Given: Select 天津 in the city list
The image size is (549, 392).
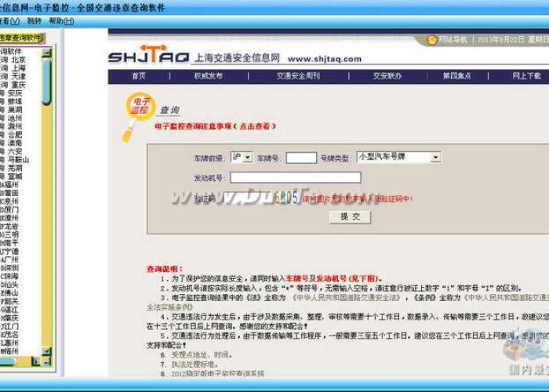Looking at the screenshot, I should pyautogui.click(x=18, y=77).
